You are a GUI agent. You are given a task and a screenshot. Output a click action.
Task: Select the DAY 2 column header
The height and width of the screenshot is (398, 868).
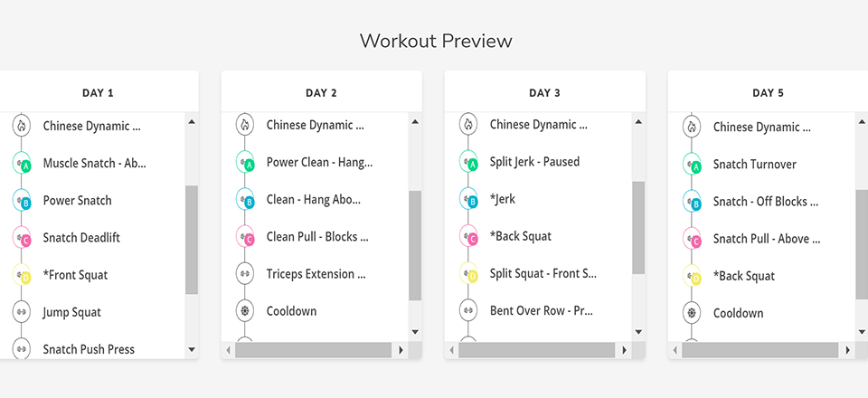click(321, 92)
